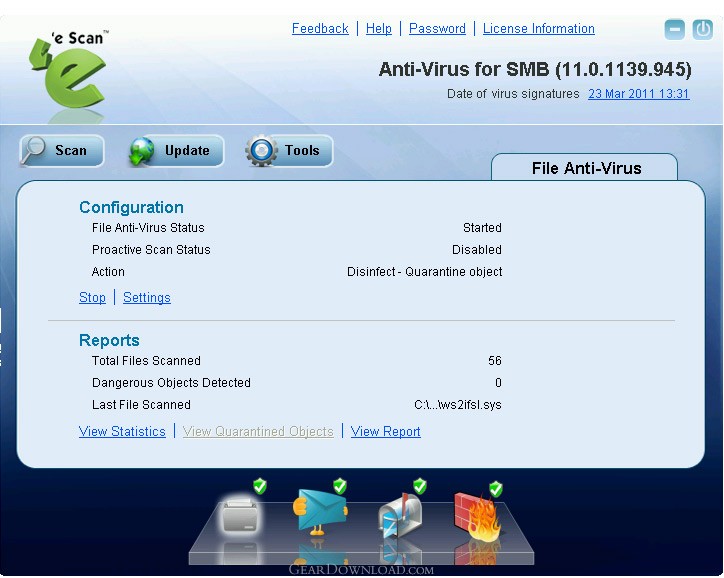This screenshot has height=578, width=724.
Task: Open the Feedback link
Action: click(x=320, y=29)
